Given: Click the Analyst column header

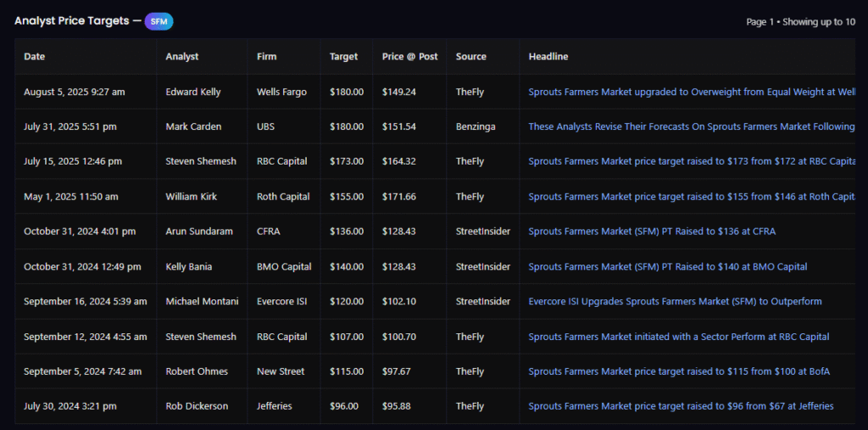Looking at the screenshot, I should tap(182, 57).
